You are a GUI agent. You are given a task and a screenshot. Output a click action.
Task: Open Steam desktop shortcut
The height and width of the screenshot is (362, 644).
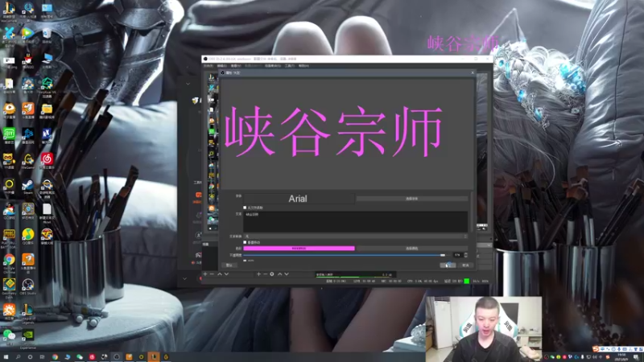[28, 186]
